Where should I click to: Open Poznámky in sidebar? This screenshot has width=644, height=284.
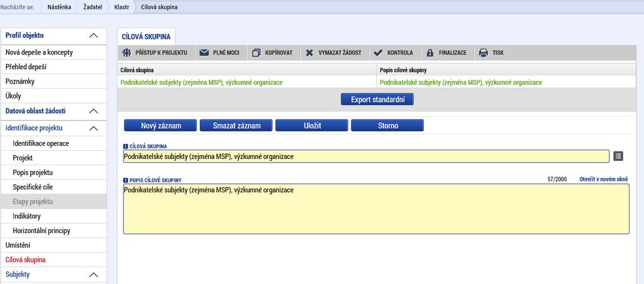pos(54,81)
